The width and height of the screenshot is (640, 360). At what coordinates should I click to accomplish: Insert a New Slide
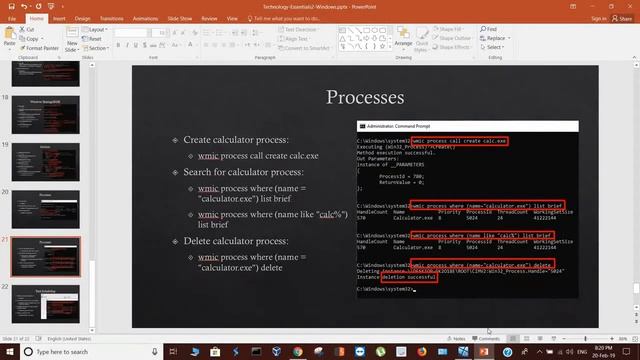pyautogui.click(x=72, y=40)
